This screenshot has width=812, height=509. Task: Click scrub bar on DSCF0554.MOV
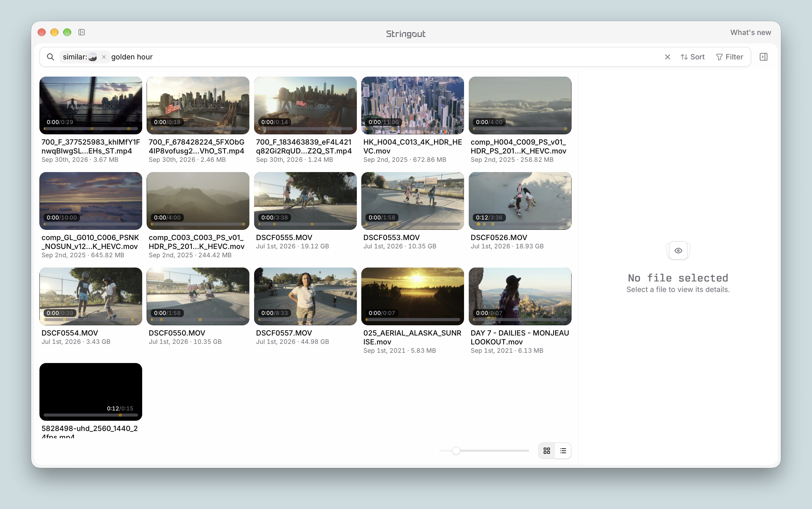click(91, 320)
